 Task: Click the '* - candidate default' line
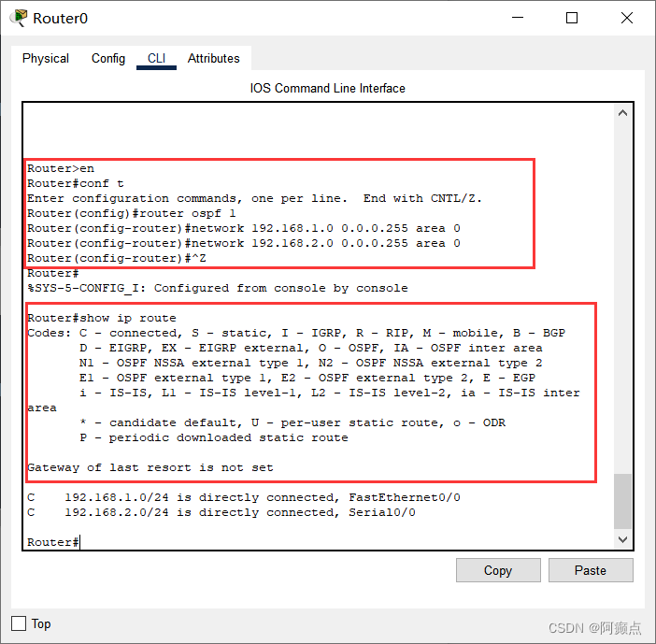pos(292,422)
